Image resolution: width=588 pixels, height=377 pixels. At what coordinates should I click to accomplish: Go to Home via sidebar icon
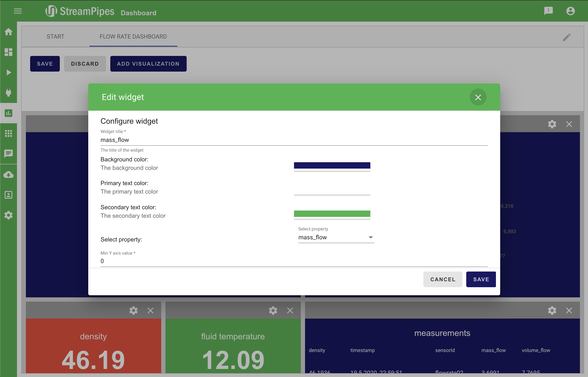click(8, 32)
